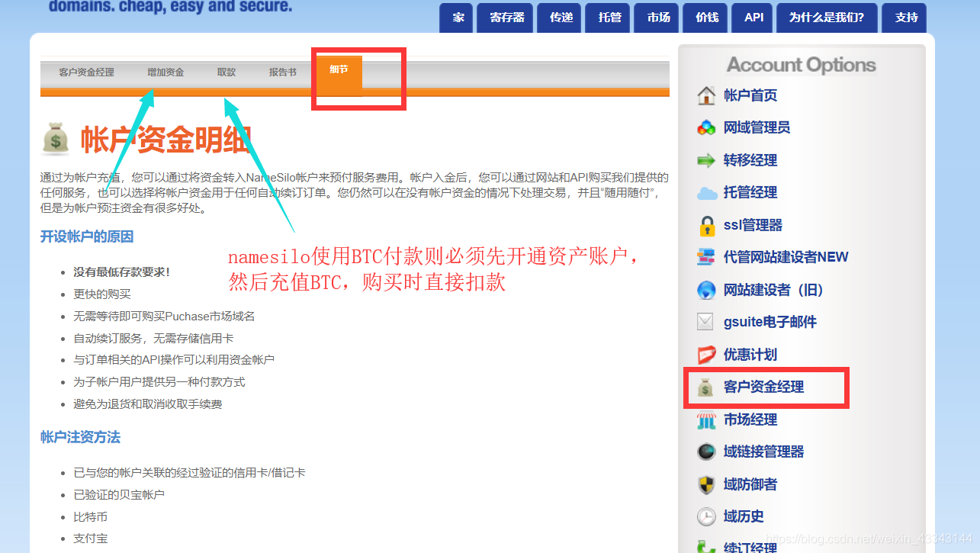
Task: Click the 比特币 list item
Action: [x=90, y=516]
